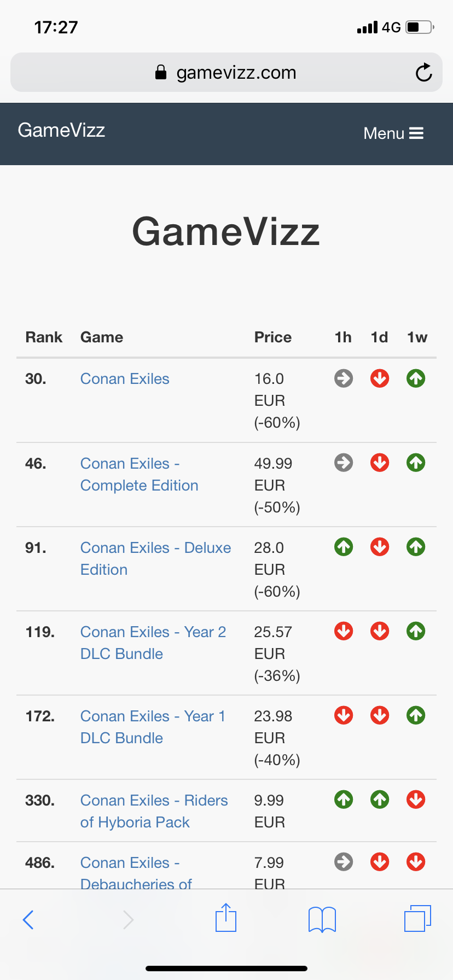Screen dimensions: 453x980
Task: Reload the page with the refresh icon
Action: (423, 73)
